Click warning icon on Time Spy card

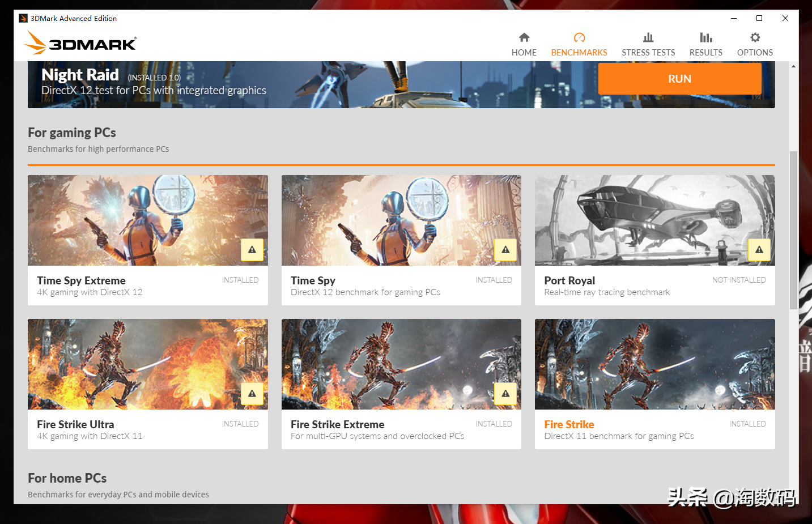505,250
